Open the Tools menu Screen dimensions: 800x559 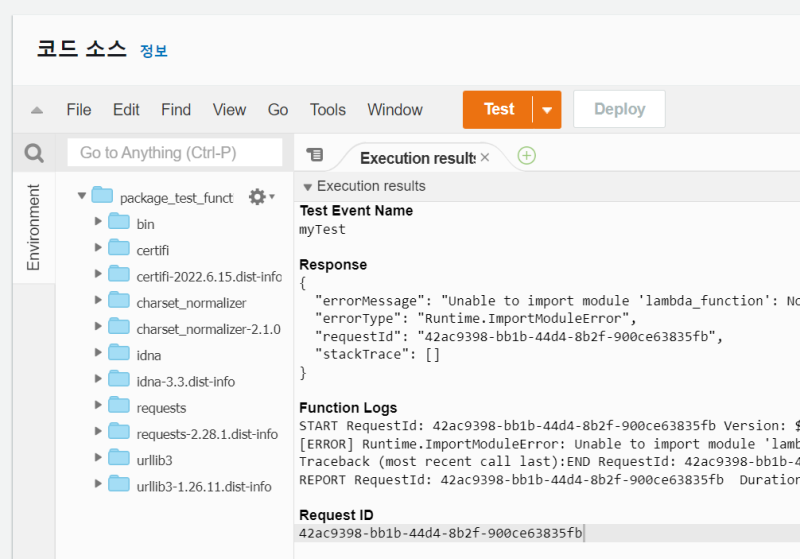pos(328,110)
